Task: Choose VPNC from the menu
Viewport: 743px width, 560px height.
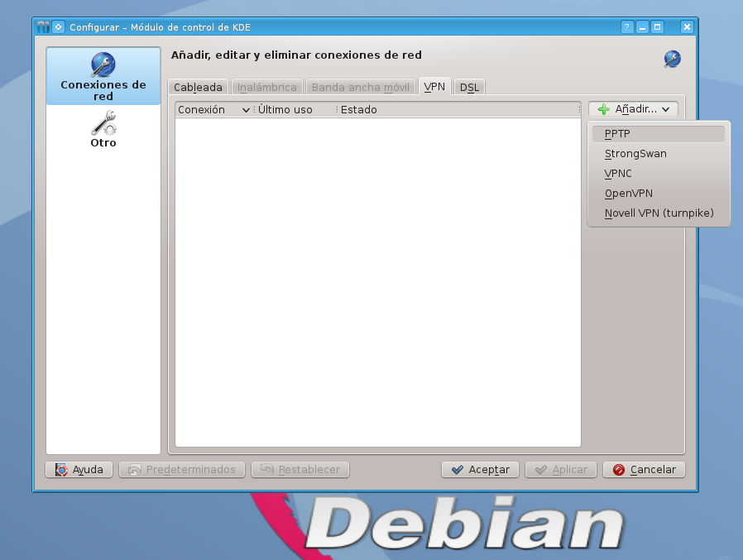Action: click(658, 174)
